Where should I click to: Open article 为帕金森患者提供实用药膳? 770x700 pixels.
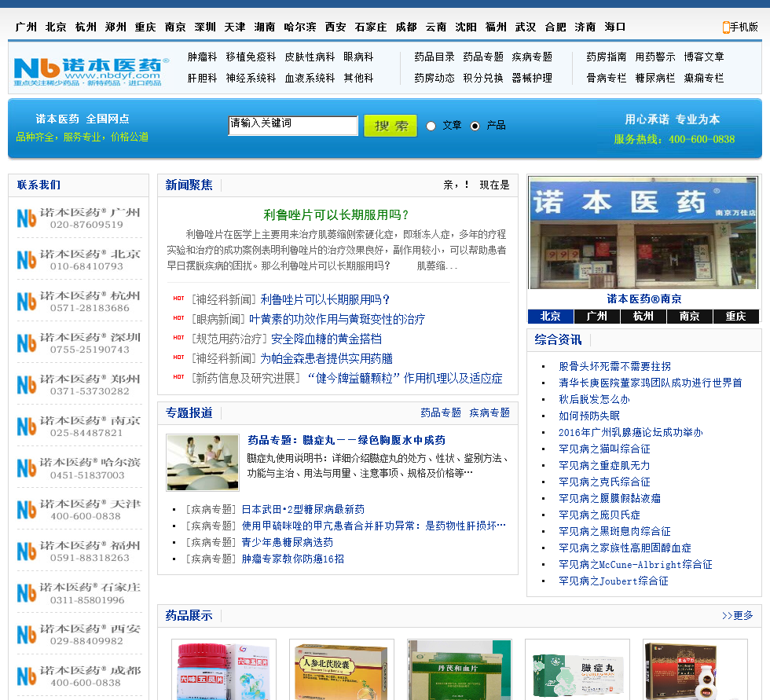[327, 359]
